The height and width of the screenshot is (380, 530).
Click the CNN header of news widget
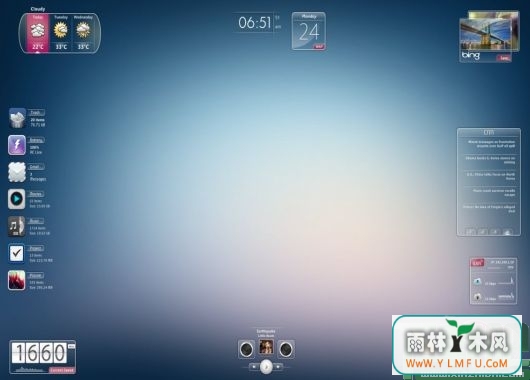[x=489, y=132]
